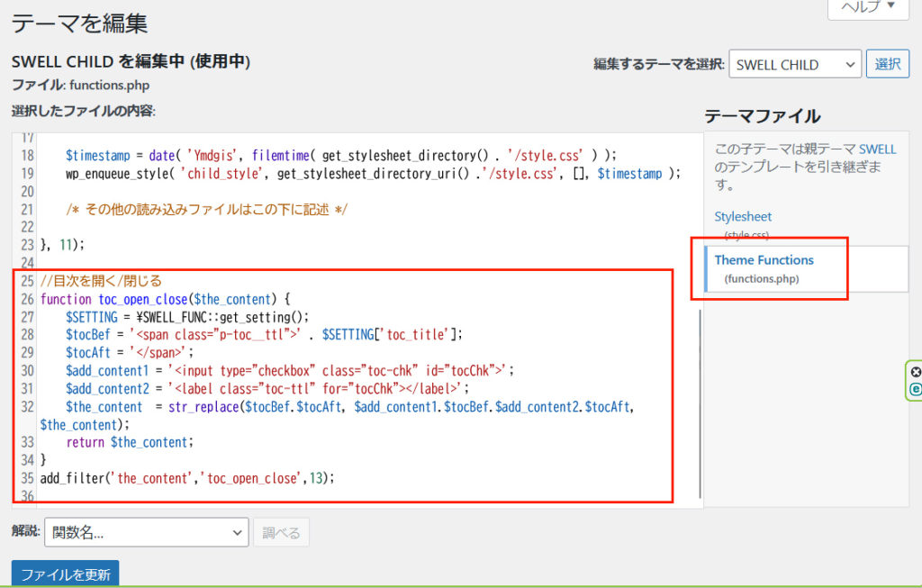Click the empty line 36 in editor
This screenshot has height=588, width=922.
coord(270,496)
